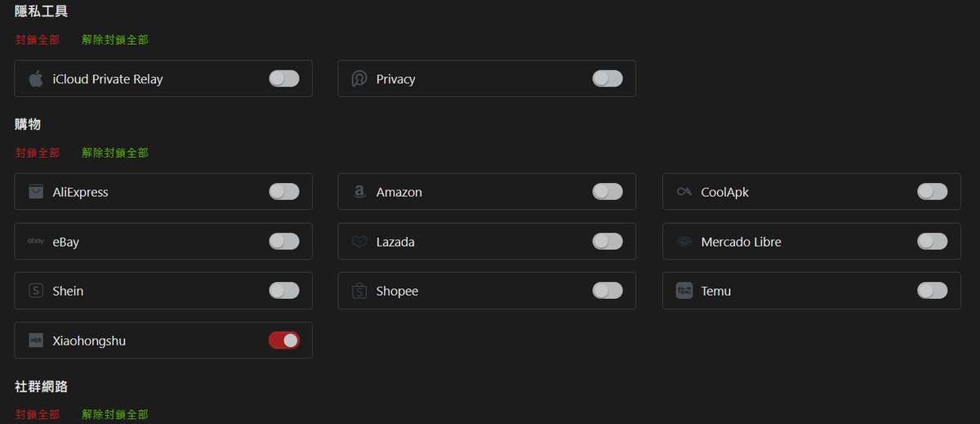Click the AliExpress shopping bag icon

pyautogui.click(x=36, y=192)
